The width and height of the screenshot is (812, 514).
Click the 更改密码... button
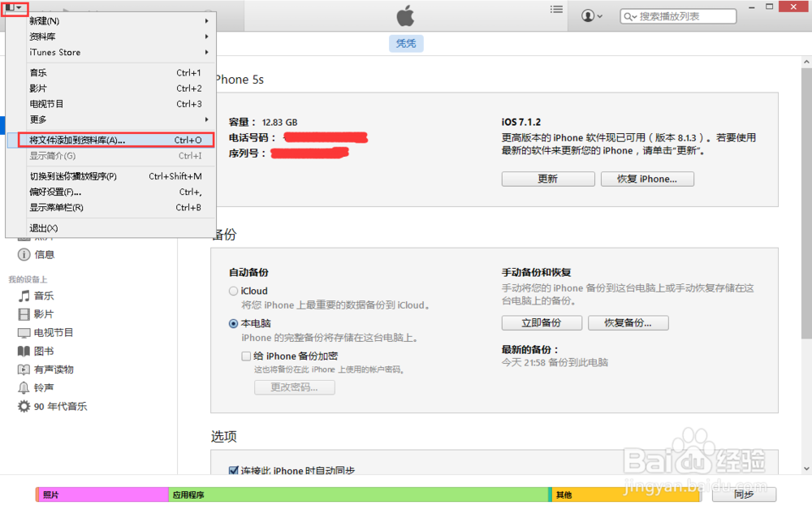pos(294,387)
